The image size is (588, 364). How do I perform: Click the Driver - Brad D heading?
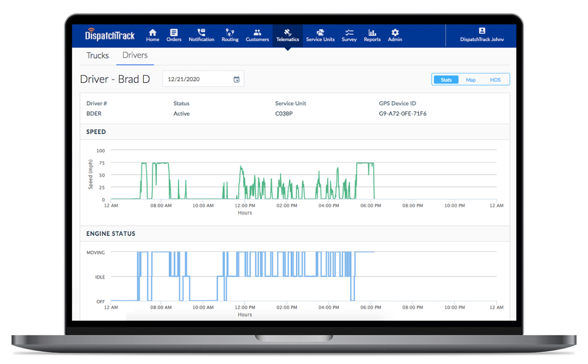click(x=115, y=79)
